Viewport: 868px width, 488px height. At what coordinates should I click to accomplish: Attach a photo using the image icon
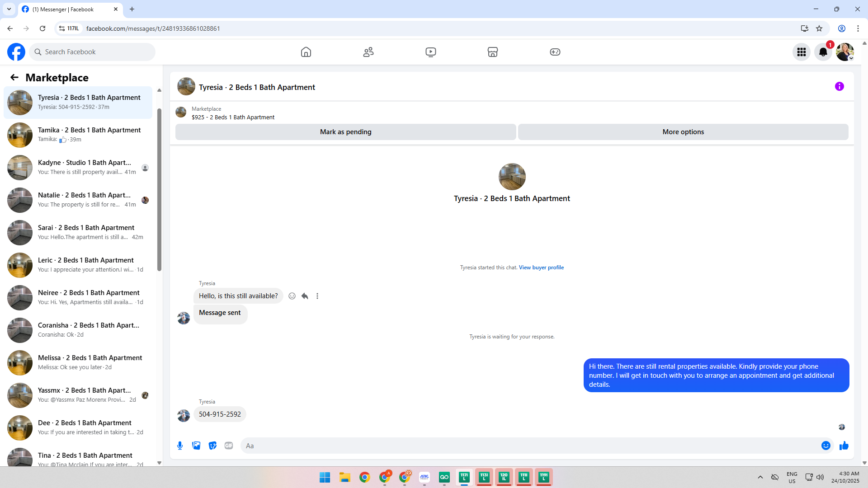pos(196,446)
